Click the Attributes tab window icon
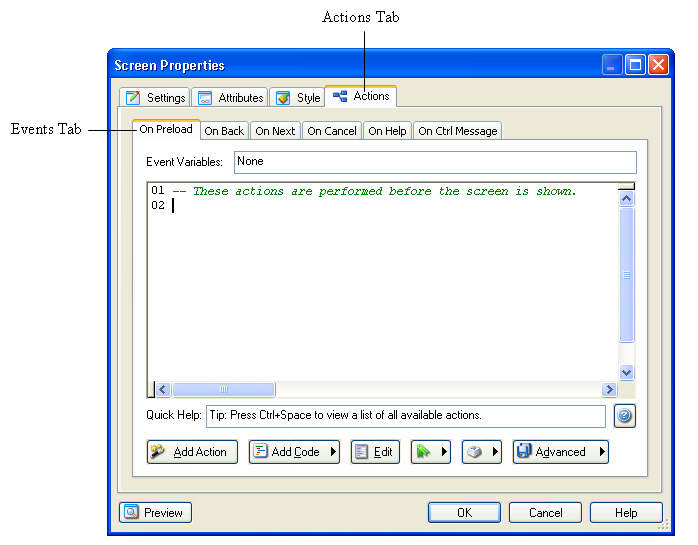This screenshot has height=545, width=698. [205, 98]
